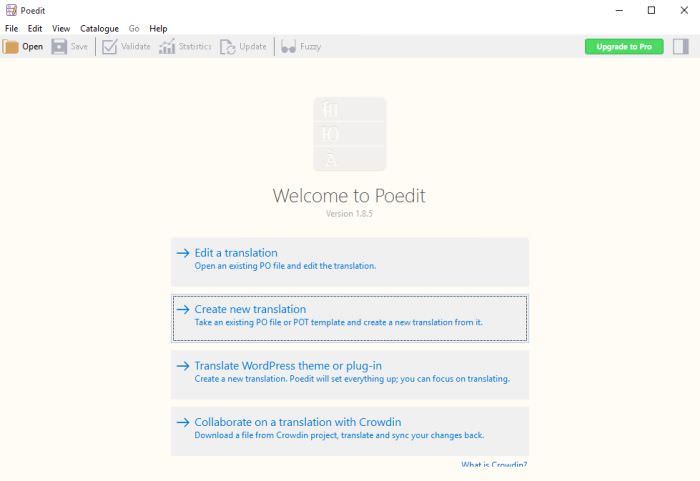Click the Upgrade to Pro button
This screenshot has height=481, width=700.
(x=624, y=46)
